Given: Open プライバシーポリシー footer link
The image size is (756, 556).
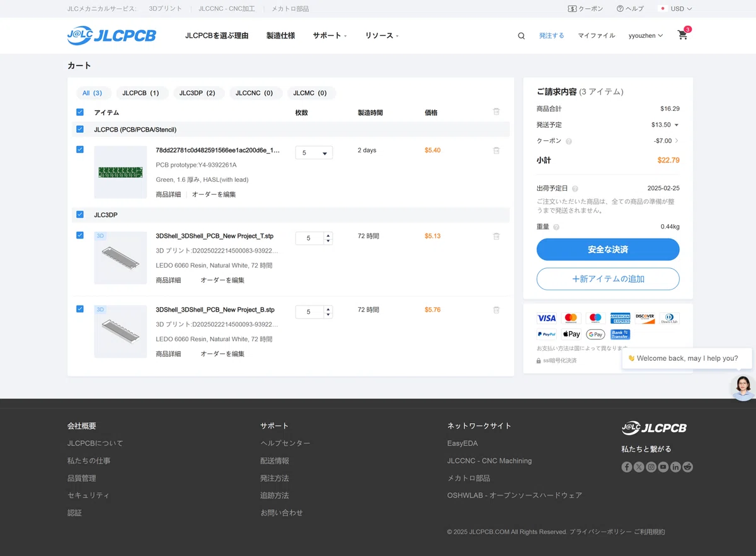Looking at the screenshot, I should (600, 532).
